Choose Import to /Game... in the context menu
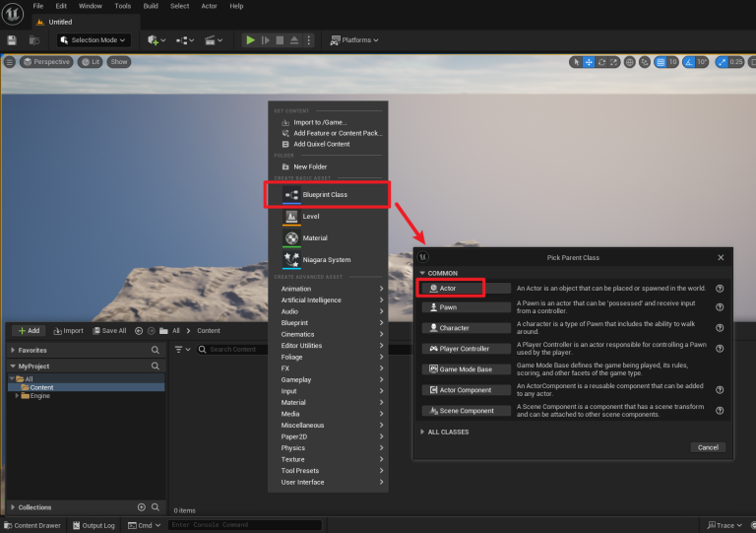Viewport: 756px width, 533px height. [x=328, y=122]
